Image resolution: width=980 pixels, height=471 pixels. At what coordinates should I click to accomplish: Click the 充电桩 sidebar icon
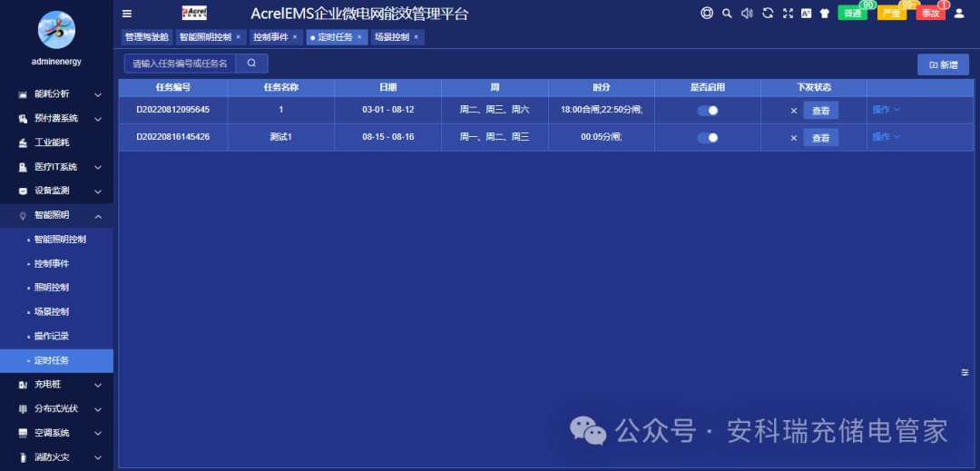coord(23,385)
